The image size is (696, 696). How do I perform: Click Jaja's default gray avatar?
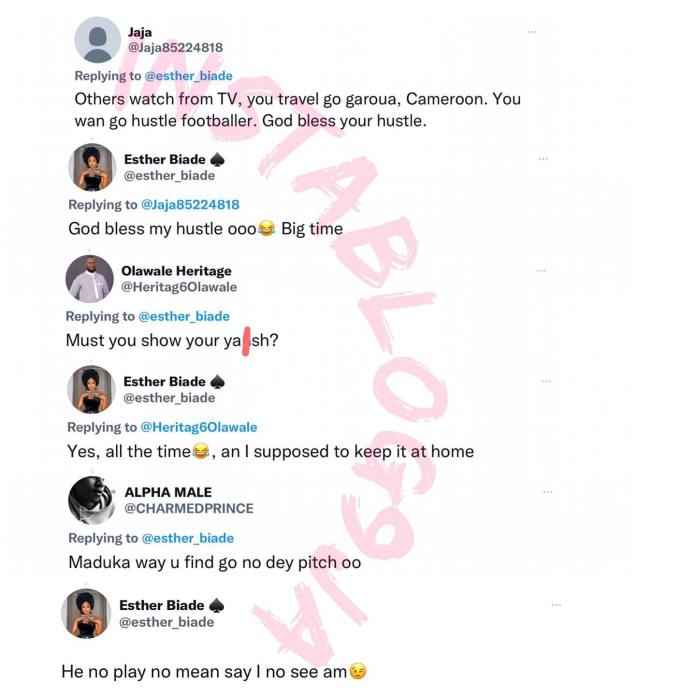(98, 40)
